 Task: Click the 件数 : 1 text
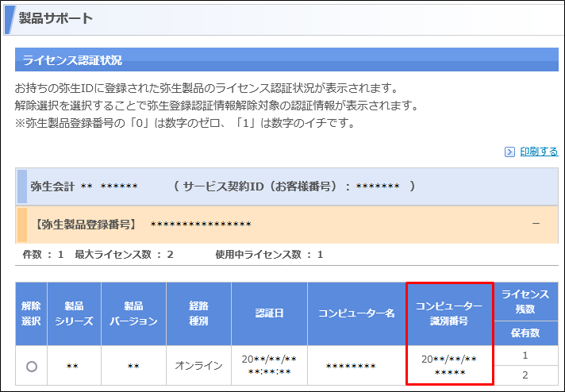(x=43, y=255)
